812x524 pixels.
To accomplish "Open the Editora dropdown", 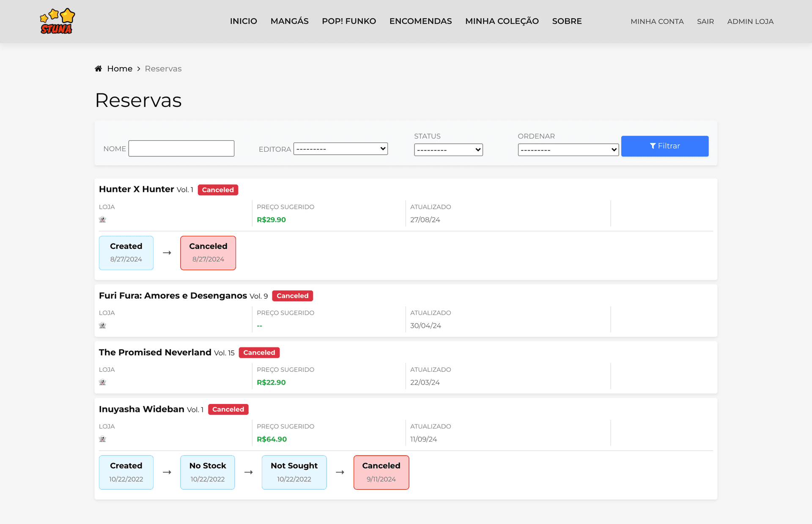I will pyautogui.click(x=340, y=149).
